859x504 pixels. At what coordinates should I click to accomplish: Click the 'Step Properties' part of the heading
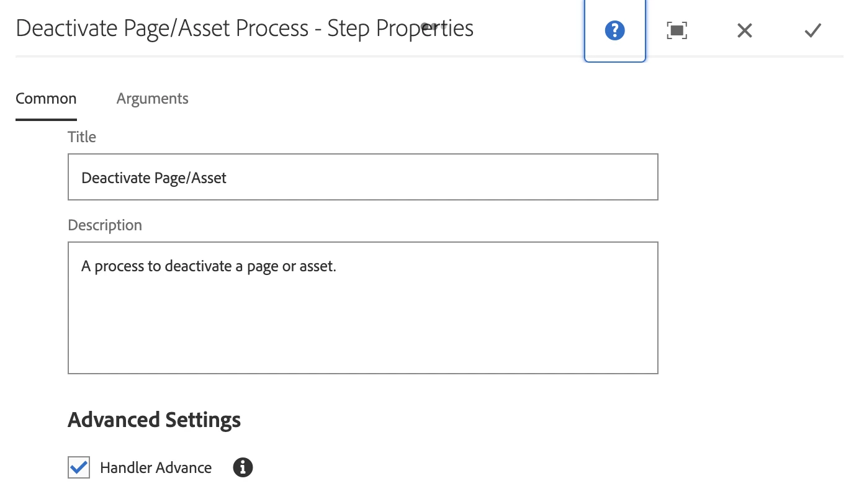coord(400,28)
